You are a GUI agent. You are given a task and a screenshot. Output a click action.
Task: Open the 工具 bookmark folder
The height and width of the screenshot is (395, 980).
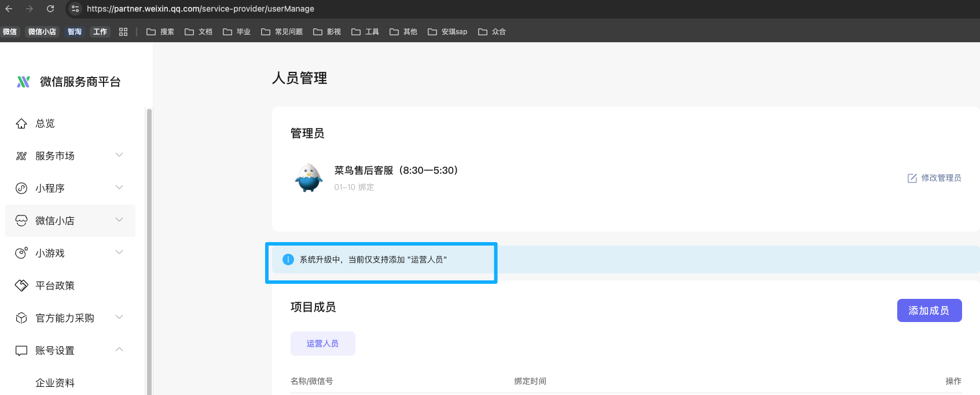click(365, 32)
